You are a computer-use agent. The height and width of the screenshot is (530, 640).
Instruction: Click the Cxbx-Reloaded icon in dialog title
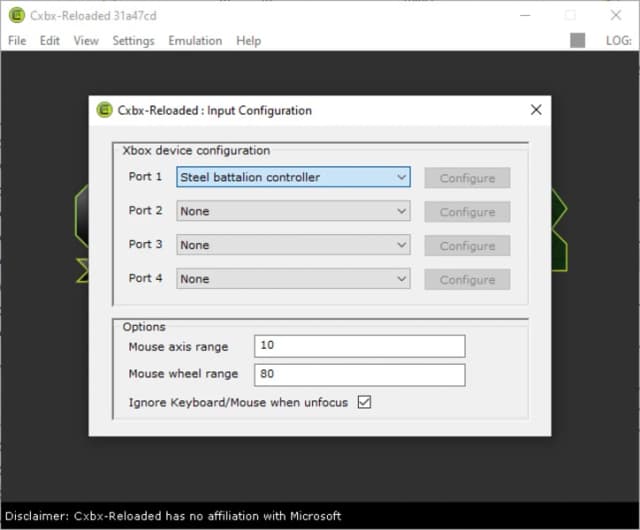104,110
